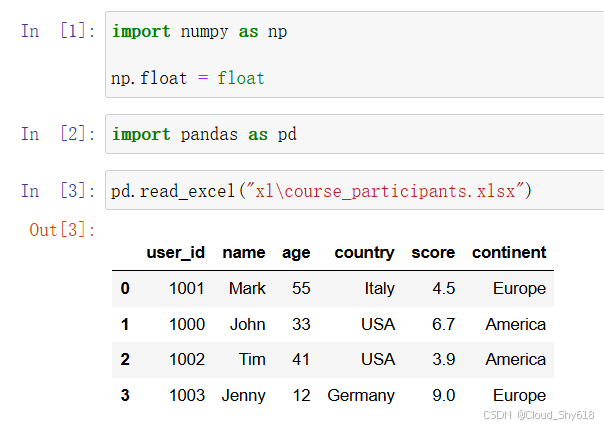Click the file path string xl\course_participants.xlsx
Viewport: 604px width, 426px height.
coord(385,191)
